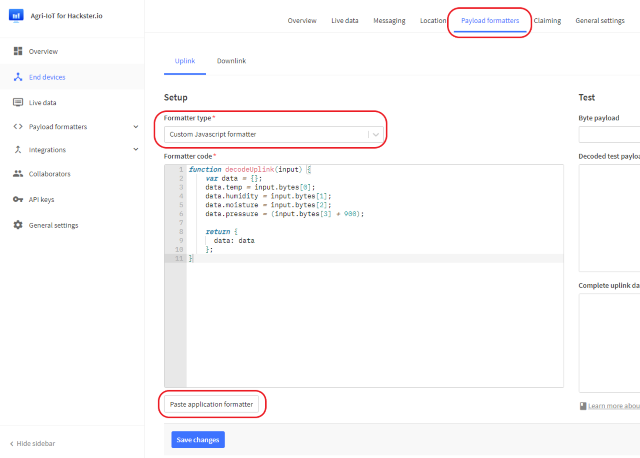Open Live data in the sidebar
The image size is (640, 458).
(42, 102)
